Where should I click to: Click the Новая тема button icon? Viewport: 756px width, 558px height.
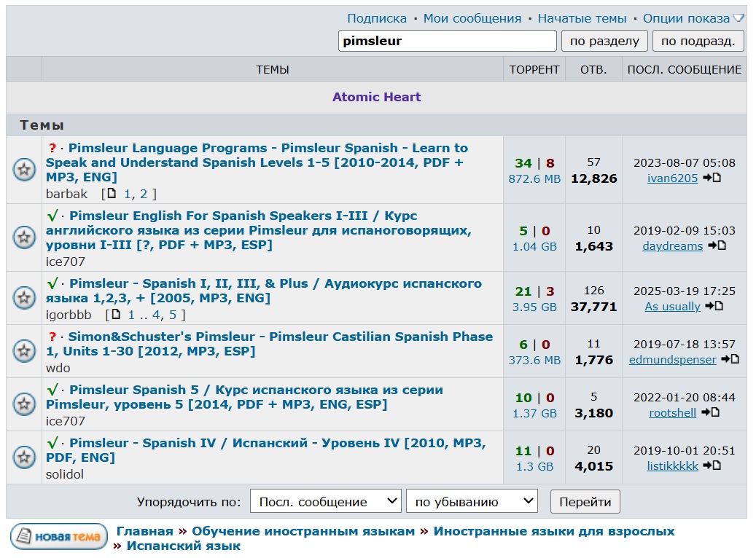[59, 536]
